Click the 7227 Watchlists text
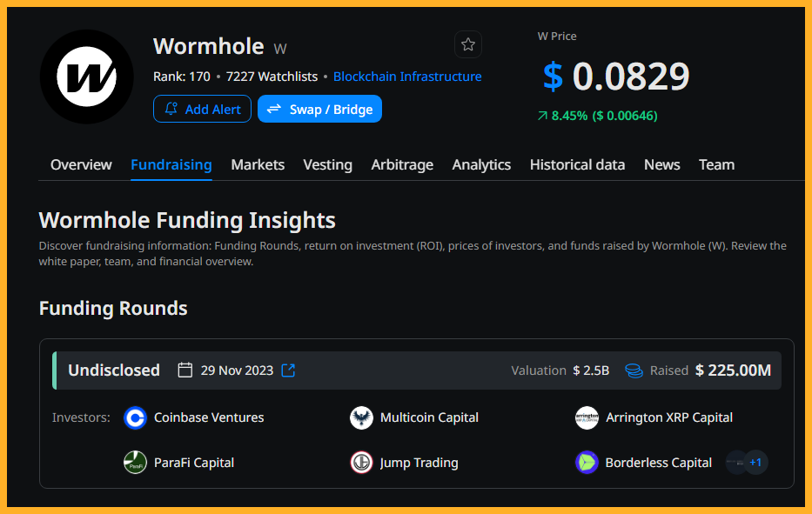 [272, 77]
